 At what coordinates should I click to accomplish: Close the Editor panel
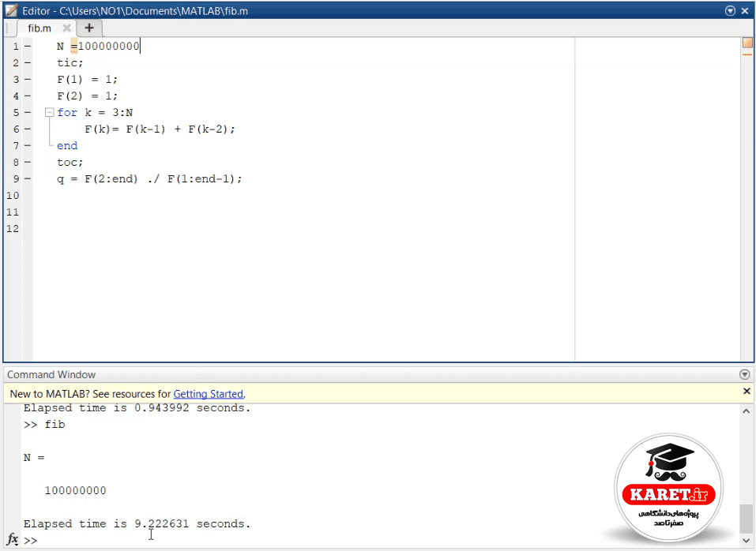[745, 10]
